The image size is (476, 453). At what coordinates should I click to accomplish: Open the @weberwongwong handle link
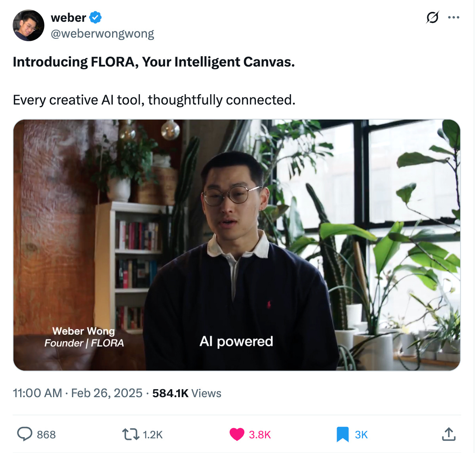coord(103,34)
